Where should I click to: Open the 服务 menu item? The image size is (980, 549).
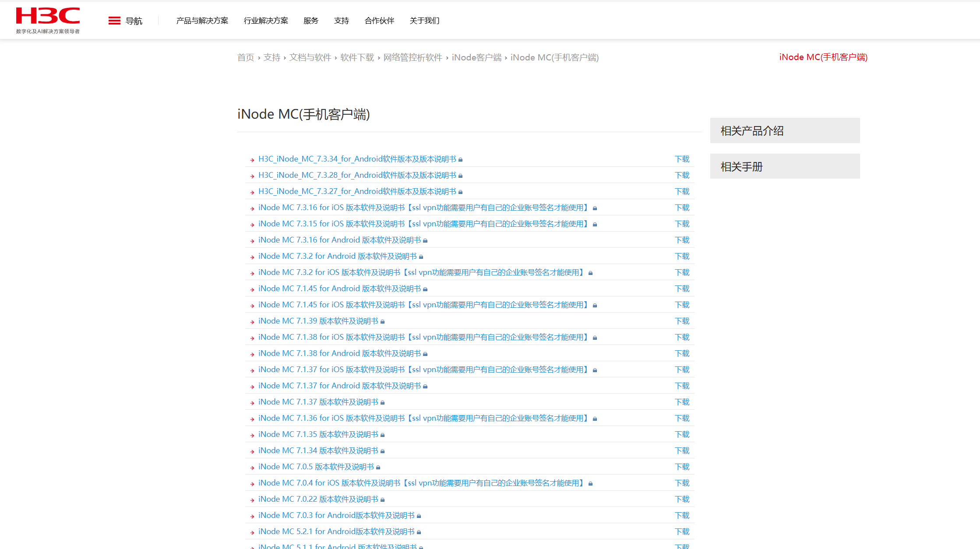pos(310,21)
